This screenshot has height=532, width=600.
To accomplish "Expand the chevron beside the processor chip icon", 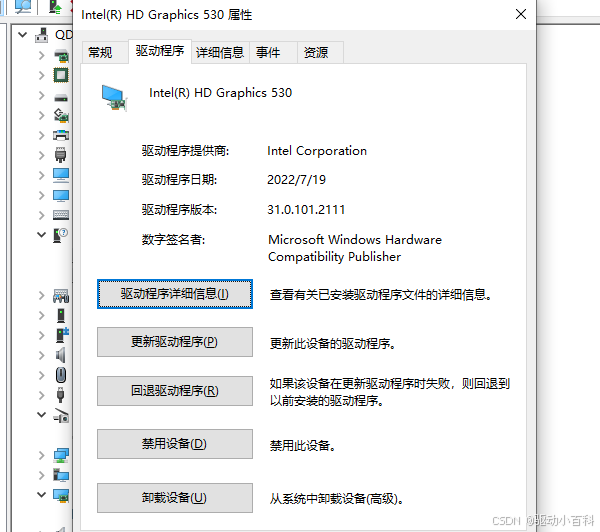I will [x=41, y=75].
